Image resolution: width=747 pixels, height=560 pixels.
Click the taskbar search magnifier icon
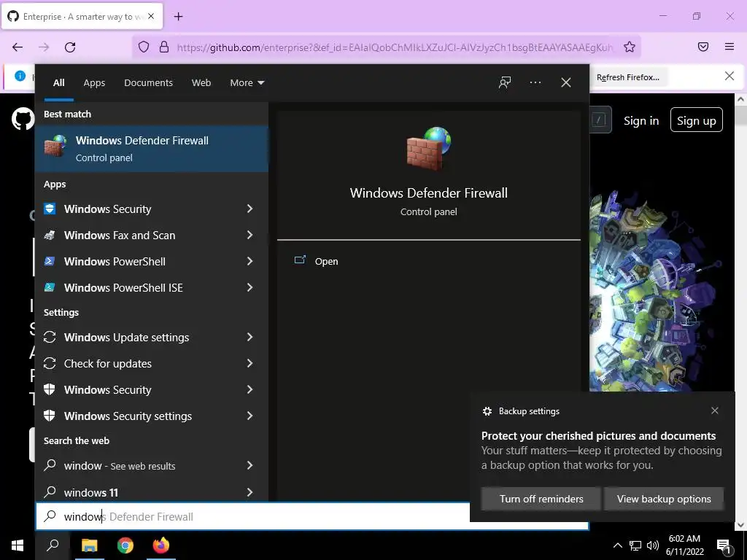pyautogui.click(x=53, y=545)
